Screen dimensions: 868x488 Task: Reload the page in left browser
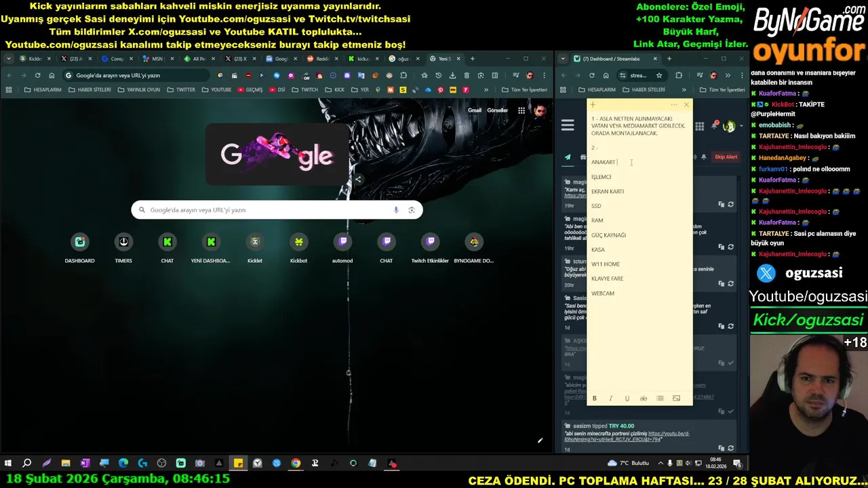[37, 75]
